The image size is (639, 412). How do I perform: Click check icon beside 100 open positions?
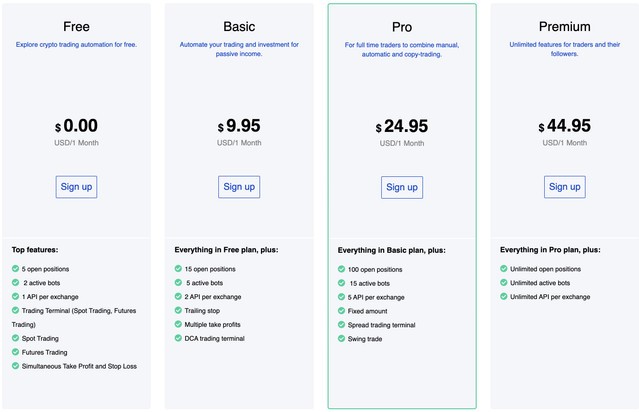(x=341, y=270)
